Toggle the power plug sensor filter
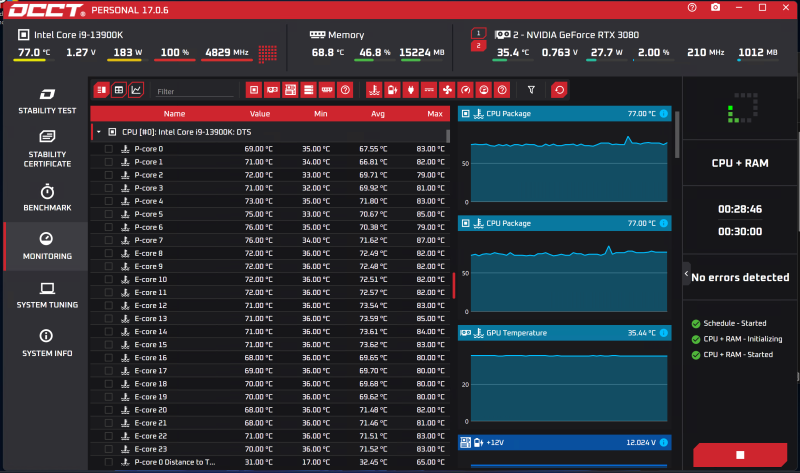 [x=411, y=90]
